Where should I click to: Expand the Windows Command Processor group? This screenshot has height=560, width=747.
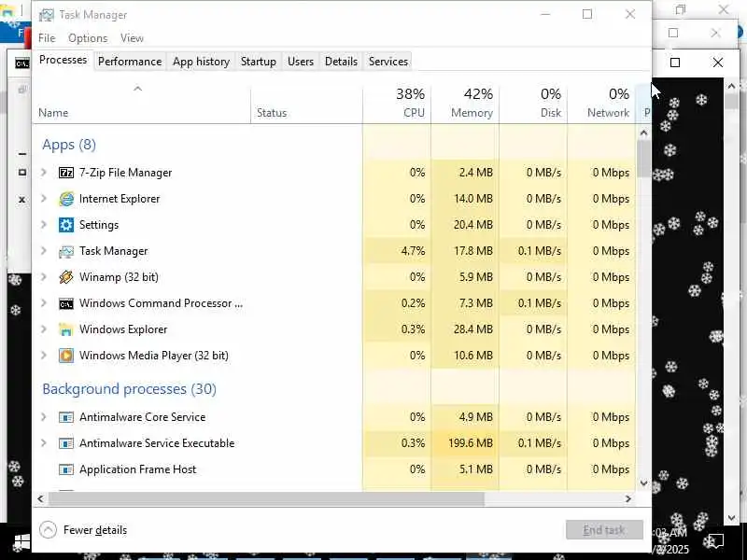click(44, 303)
